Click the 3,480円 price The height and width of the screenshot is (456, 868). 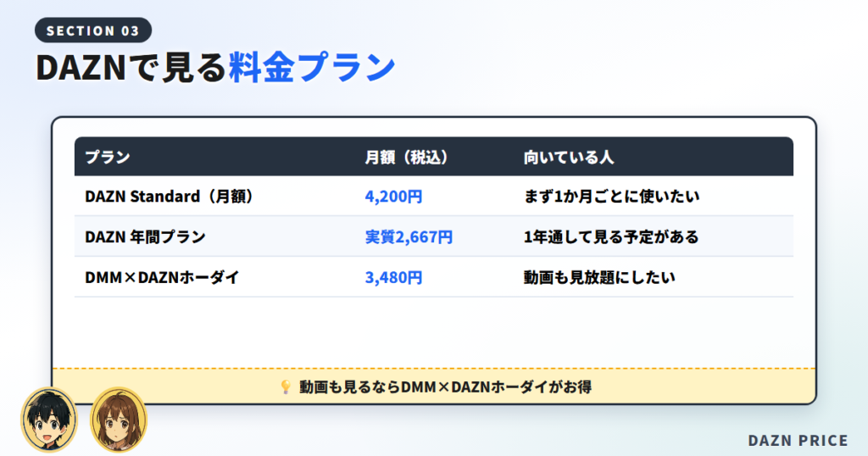(x=393, y=277)
